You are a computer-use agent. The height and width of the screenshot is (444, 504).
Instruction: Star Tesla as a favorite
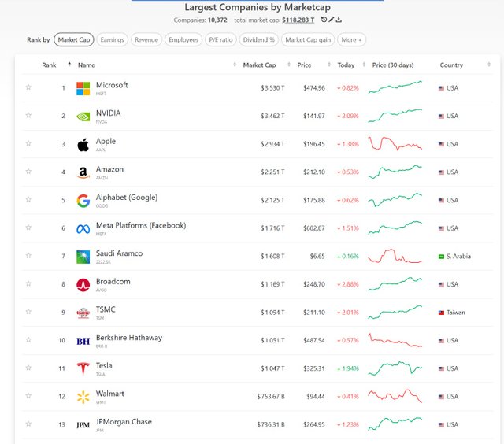click(28, 368)
